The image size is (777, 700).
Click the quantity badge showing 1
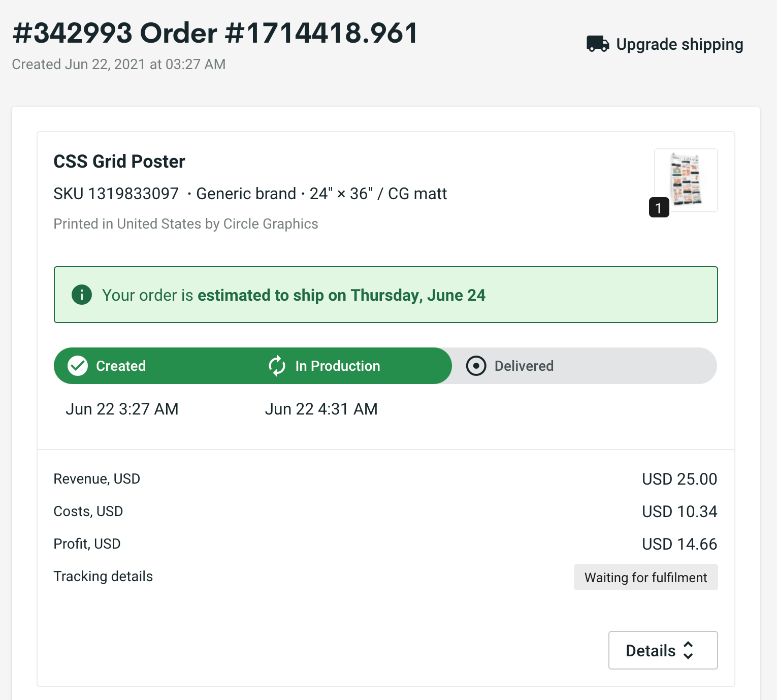click(x=659, y=208)
